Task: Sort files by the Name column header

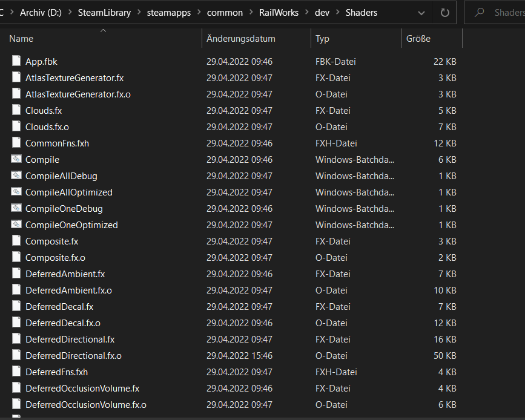Action: point(21,39)
